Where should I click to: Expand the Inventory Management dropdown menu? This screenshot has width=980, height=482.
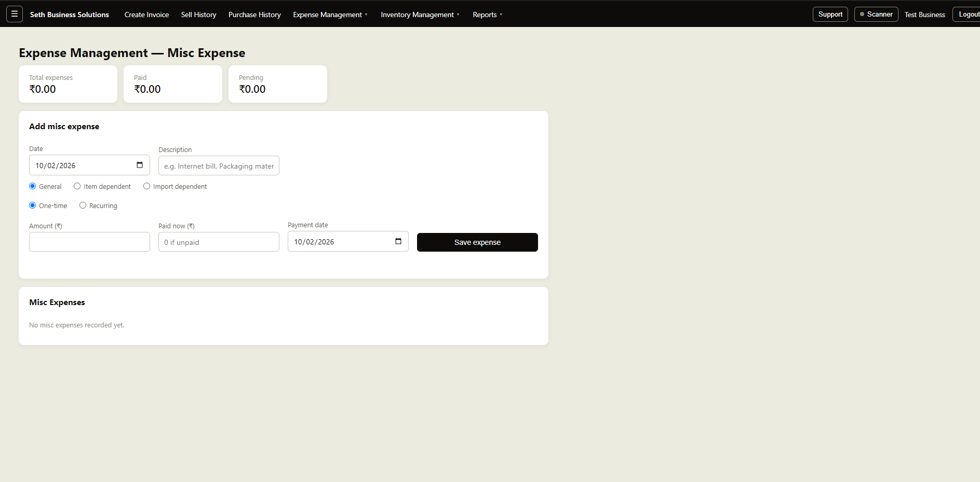[x=420, y=15]
